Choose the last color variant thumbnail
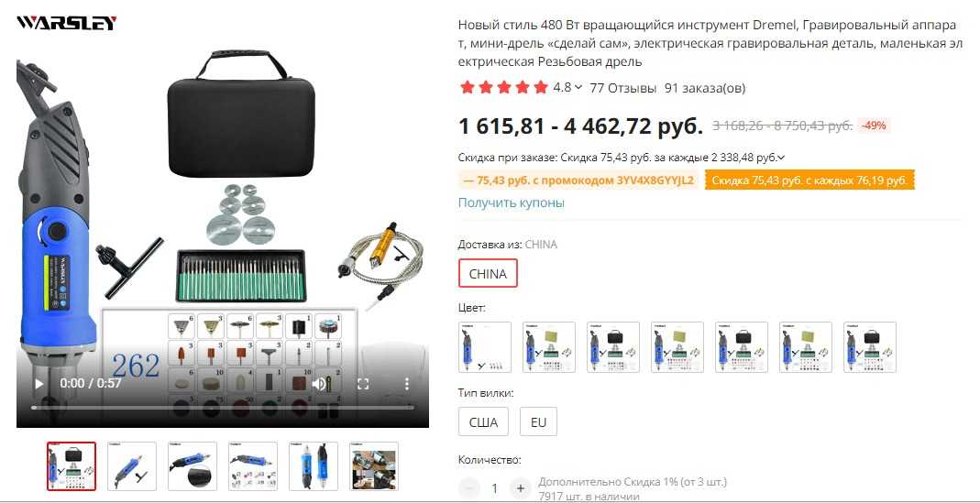 coord(870,347)
